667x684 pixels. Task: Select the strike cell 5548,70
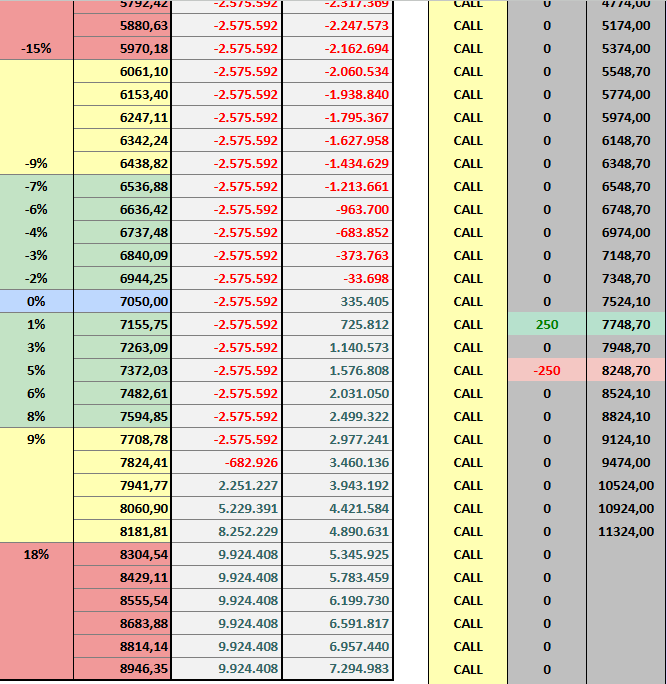626,72
